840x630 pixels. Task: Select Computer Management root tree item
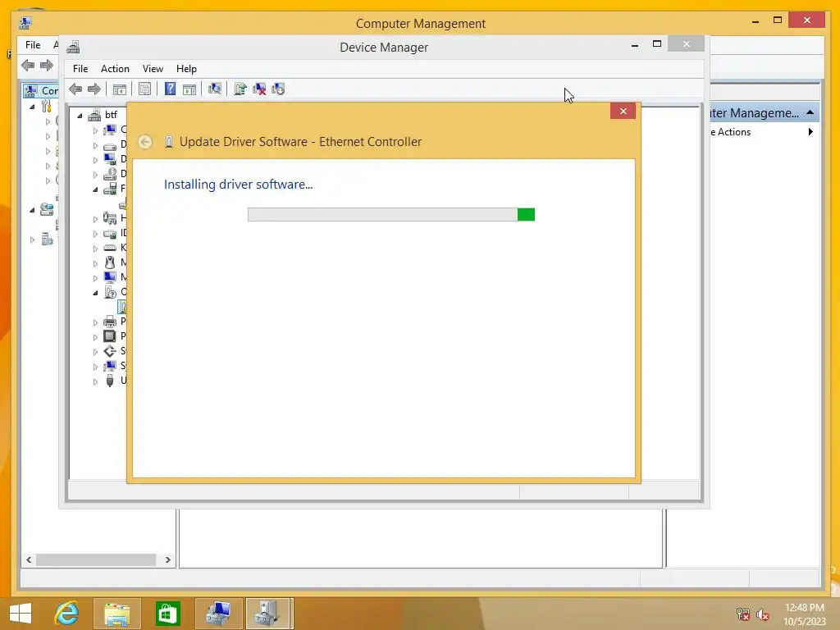(x=41, y=90)
